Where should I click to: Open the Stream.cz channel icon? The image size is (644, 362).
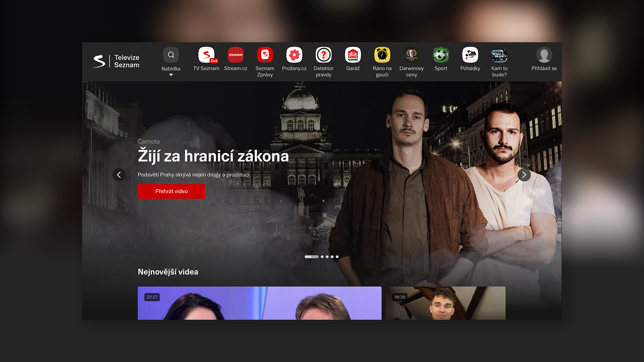tap(235, 55)
